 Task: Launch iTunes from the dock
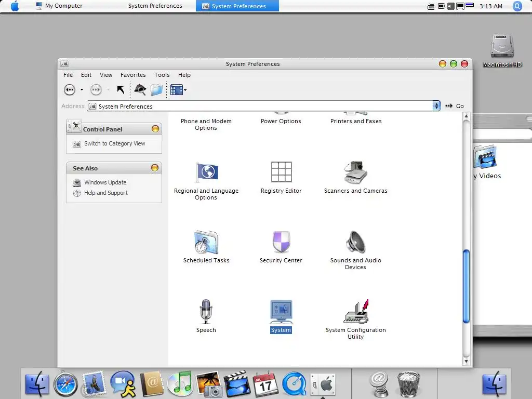tap(180, 384)
